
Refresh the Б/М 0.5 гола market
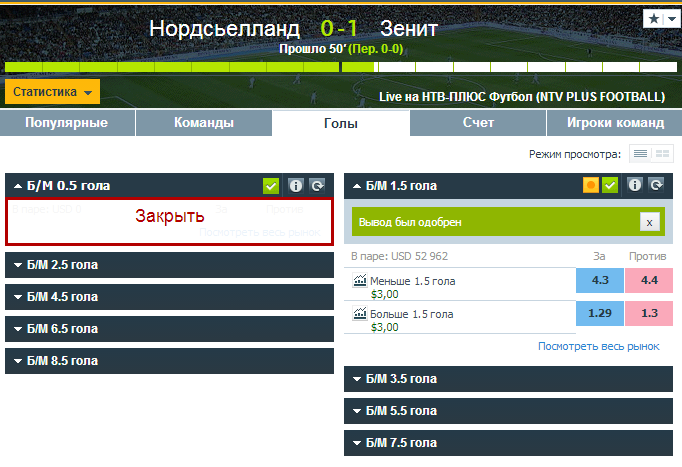(317, 186)
